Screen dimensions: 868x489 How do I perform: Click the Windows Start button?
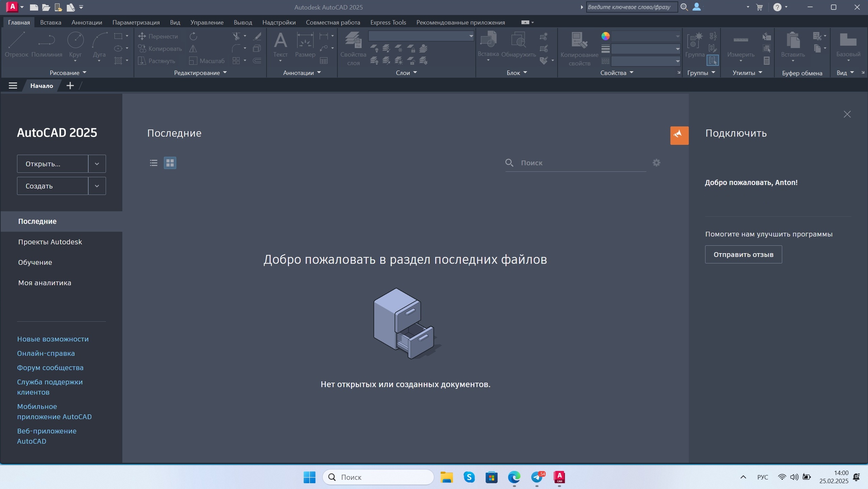click(309, 477)
